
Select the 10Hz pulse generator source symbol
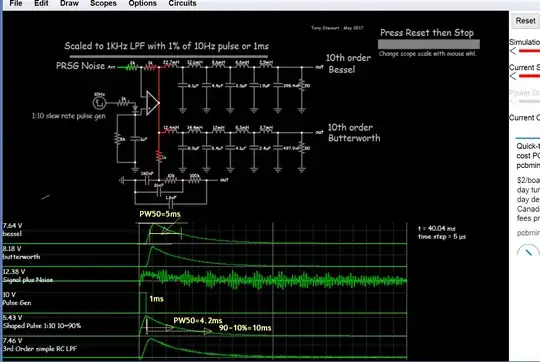(99, 103)
